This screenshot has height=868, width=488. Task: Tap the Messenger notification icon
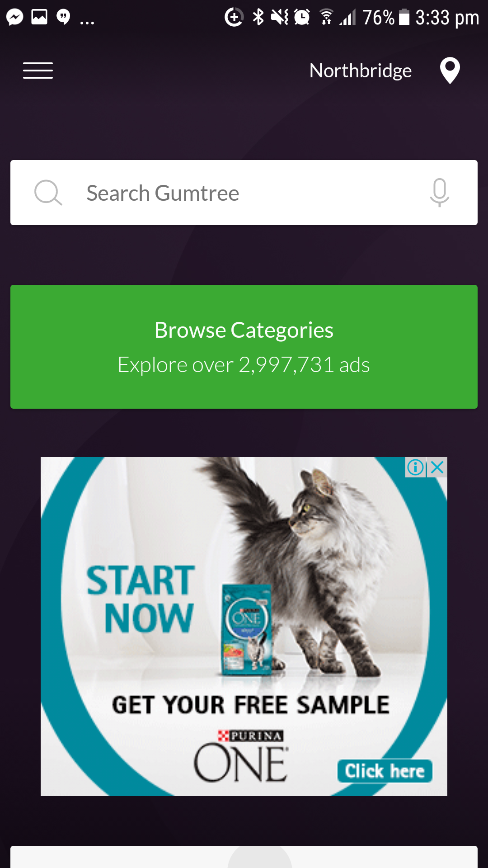(x=15, y=17)
